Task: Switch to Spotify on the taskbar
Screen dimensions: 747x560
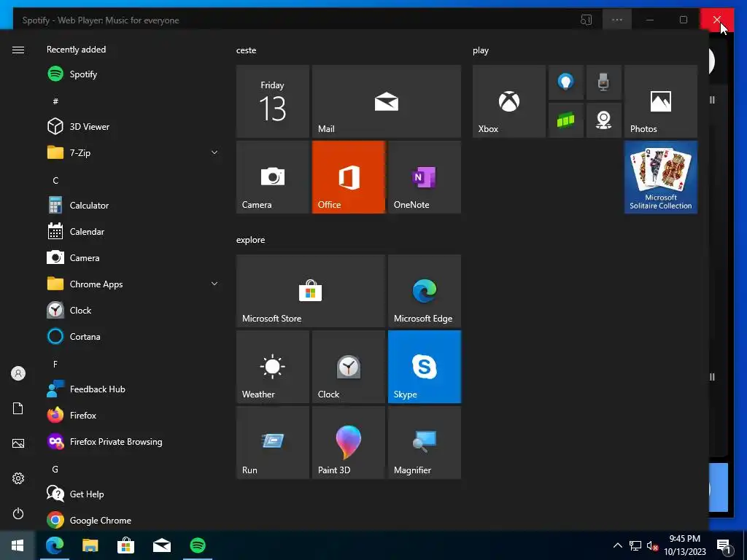Action: (x=198, y=545)
